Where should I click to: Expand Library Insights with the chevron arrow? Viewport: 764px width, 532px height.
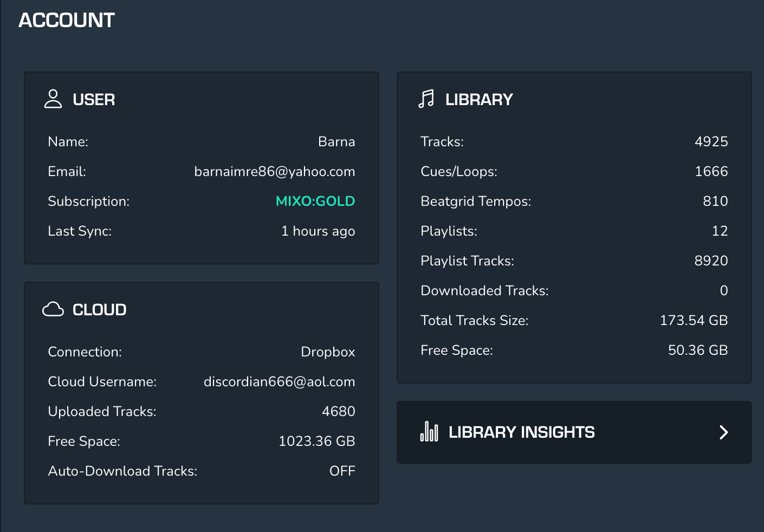coord(723,432)
